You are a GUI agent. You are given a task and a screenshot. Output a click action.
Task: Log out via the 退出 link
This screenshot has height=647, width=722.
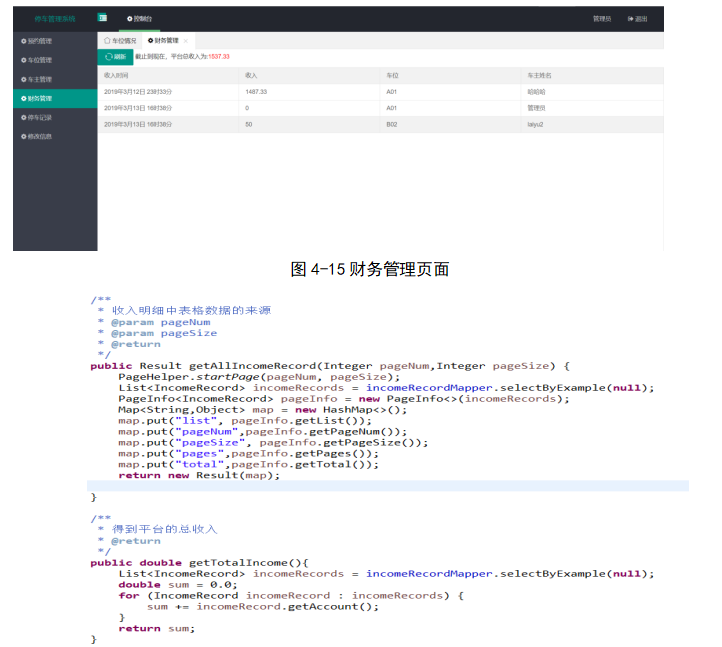coord(638,19)
